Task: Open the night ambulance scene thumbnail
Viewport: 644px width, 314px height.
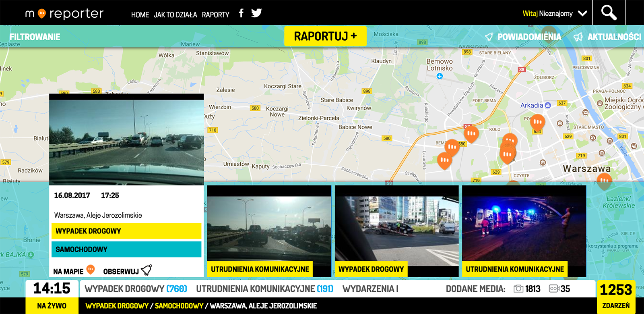Action: pos(524,229)
